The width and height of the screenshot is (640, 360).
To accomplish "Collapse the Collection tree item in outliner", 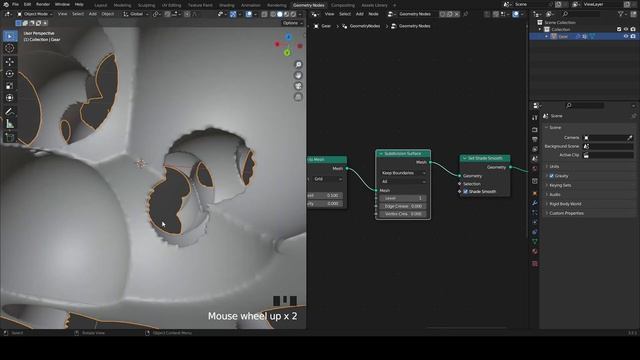I will click(540, 29).
